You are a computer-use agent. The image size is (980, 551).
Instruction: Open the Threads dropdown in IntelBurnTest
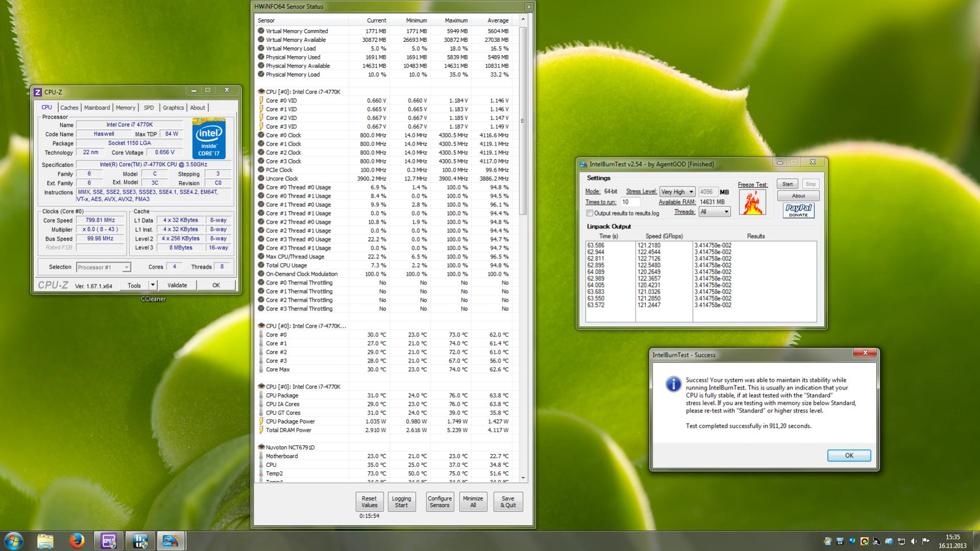(714, 212)
